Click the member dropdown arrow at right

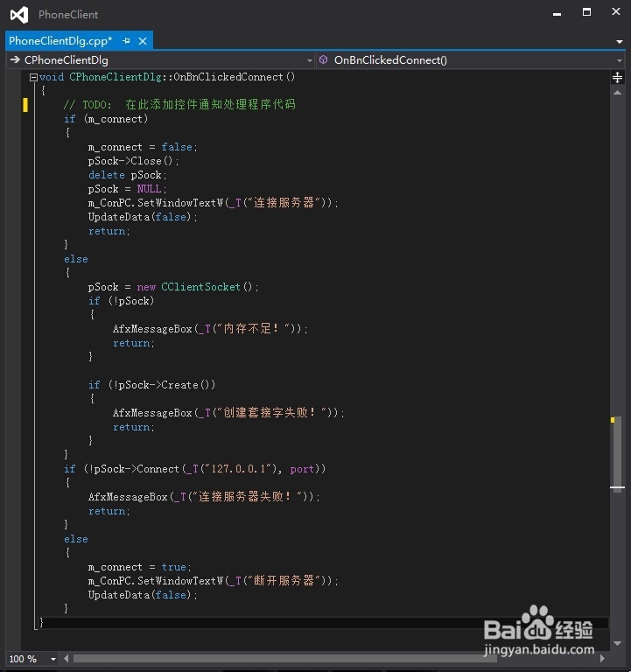pos(620,61)
